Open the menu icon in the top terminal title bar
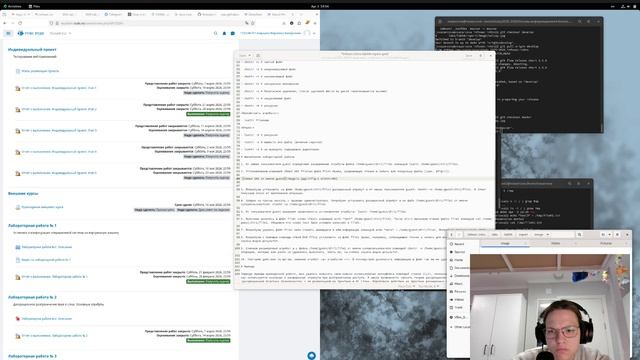 589,21
